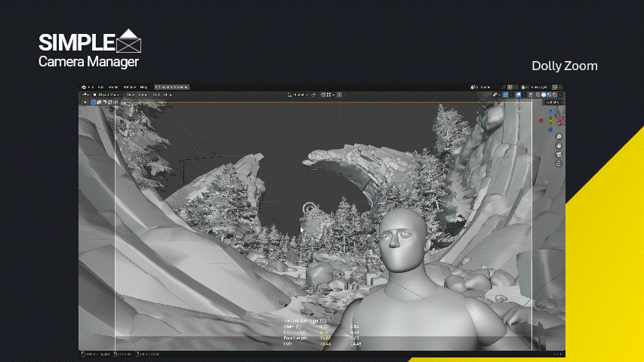Toggle viewport gizmo visibility button
The image size is (644, 362).
pos(506,95)
